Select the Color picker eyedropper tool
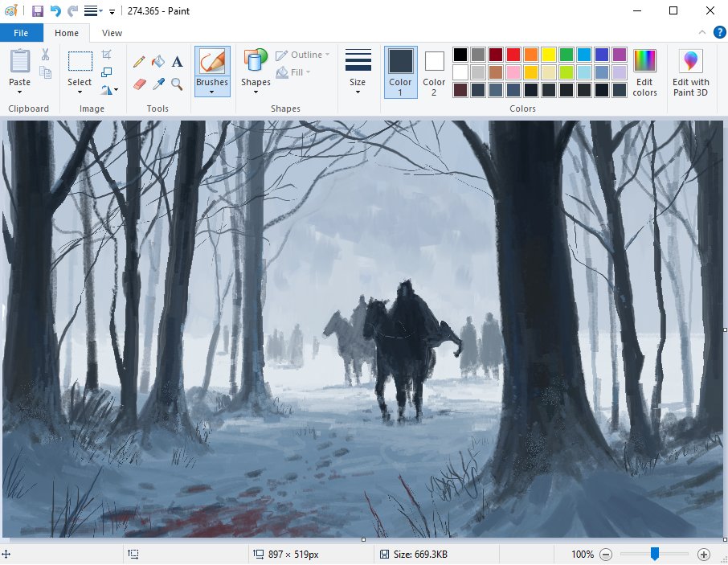 click(158, 84)
